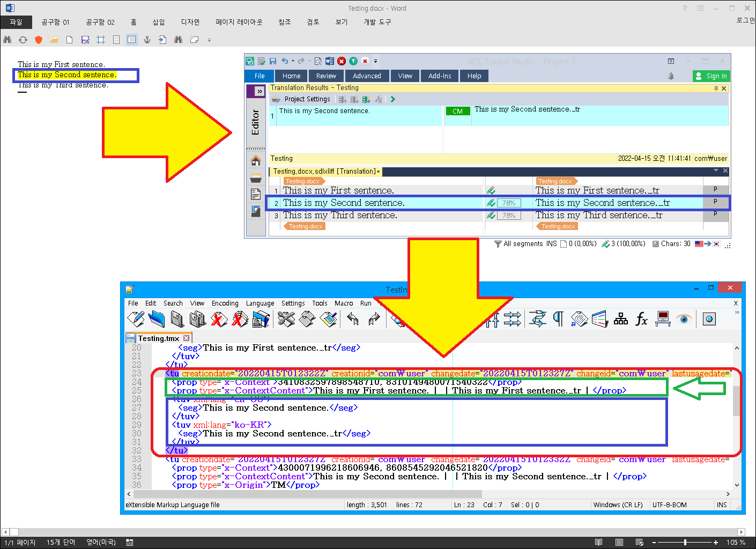This screenshot has width=756, height=549.
Task: Open Trados quick access customize dropdown
Action: pyautogui.click(x=376, y=61)
